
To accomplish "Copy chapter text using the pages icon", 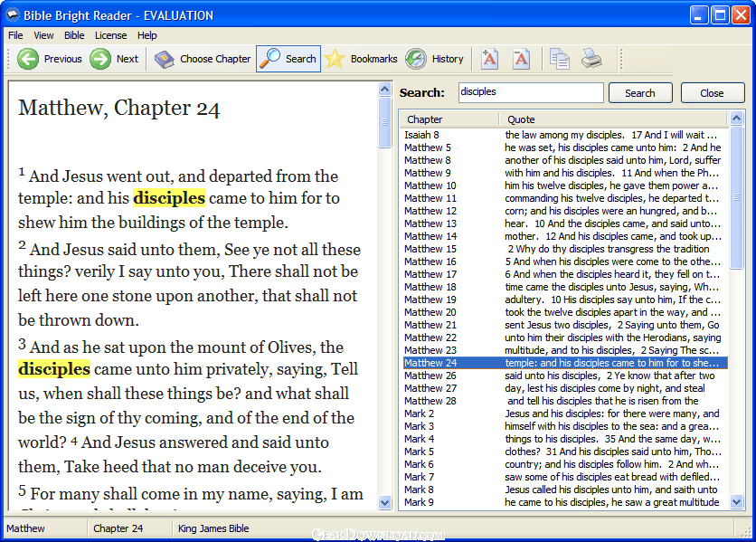I will 559,59.
